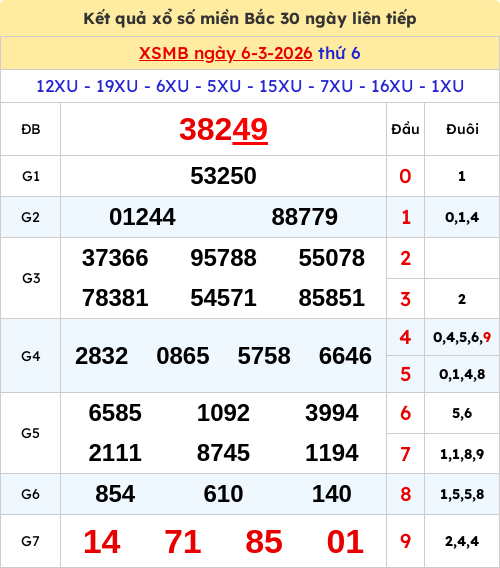Screen dimensions: 500x568
Task: Click the 'Đầu' column header
Action: [x=405, y=129]
